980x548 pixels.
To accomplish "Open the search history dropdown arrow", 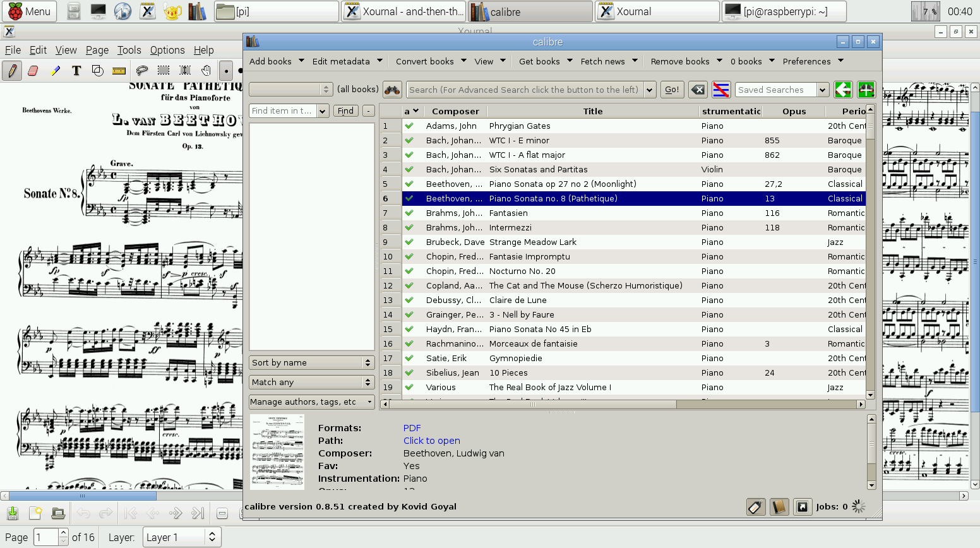I will (x=650, y=90).
